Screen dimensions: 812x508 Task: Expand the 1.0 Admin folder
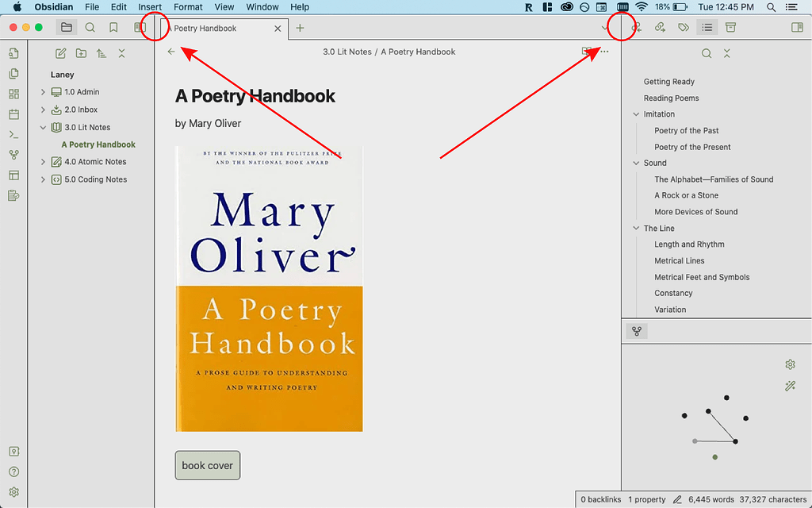[x=43, y=92]
